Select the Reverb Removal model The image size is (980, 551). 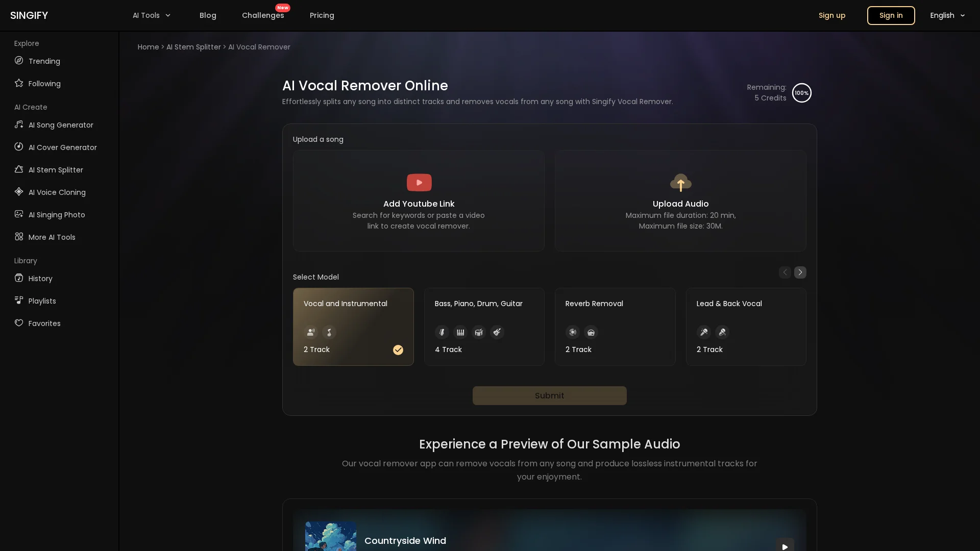(x=615, y=327)
